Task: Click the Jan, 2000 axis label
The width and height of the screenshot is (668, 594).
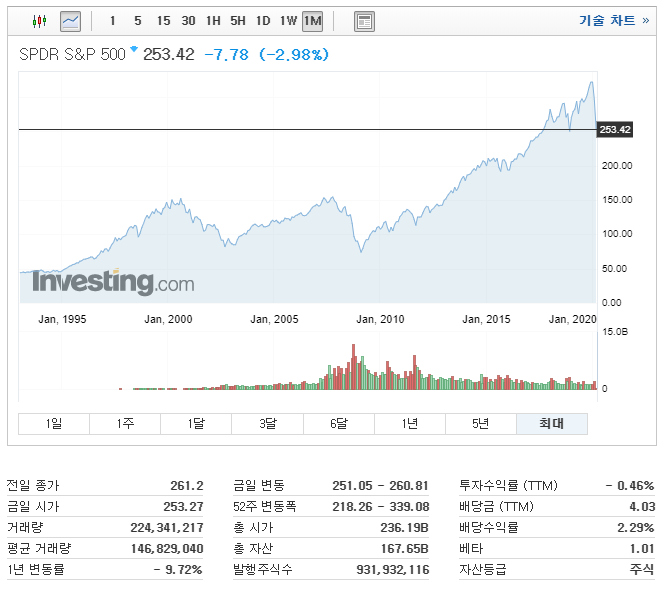Action: 168,319
